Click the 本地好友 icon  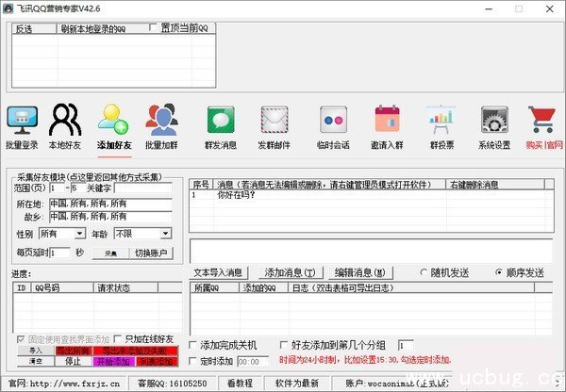[x=65, y=127]
